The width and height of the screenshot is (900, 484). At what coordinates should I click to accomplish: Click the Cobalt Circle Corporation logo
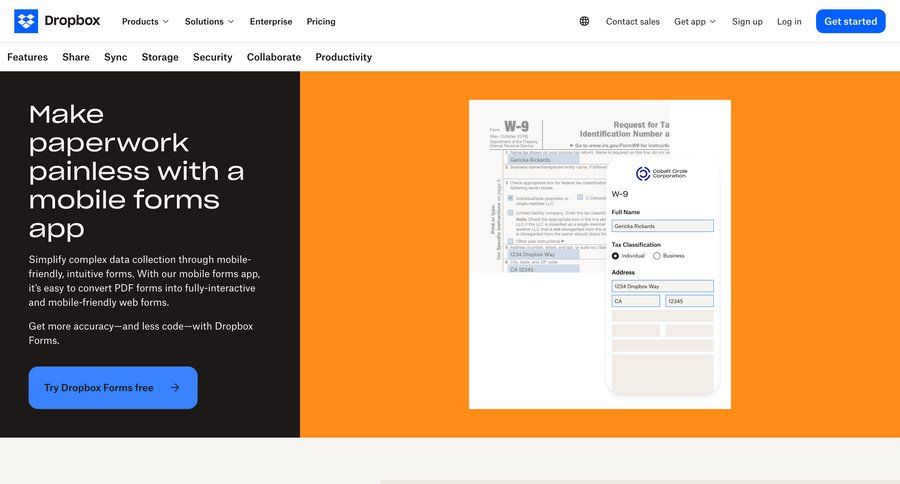click(661, 173)
